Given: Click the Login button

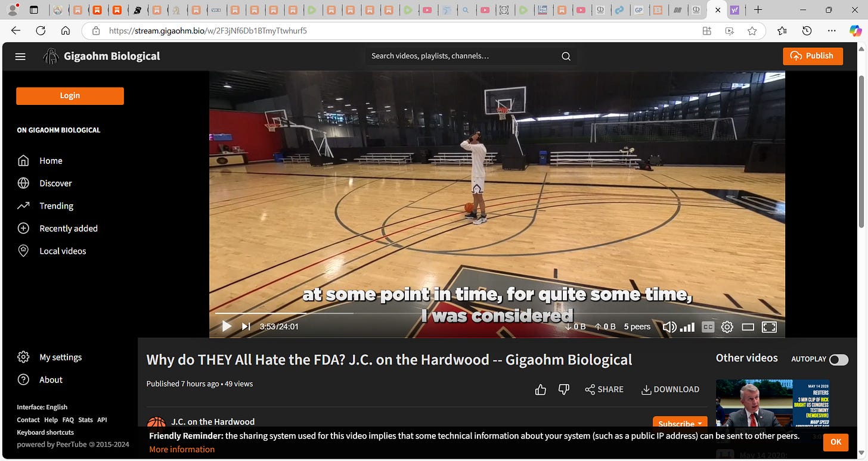Looking at the screenshot, I should click(x=70, y=96).
